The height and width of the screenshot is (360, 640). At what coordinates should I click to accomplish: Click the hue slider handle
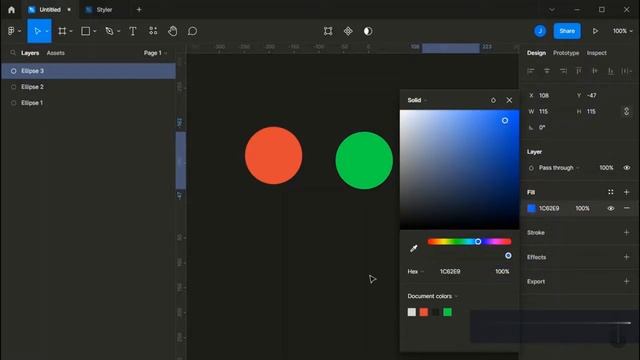point(478,242)
